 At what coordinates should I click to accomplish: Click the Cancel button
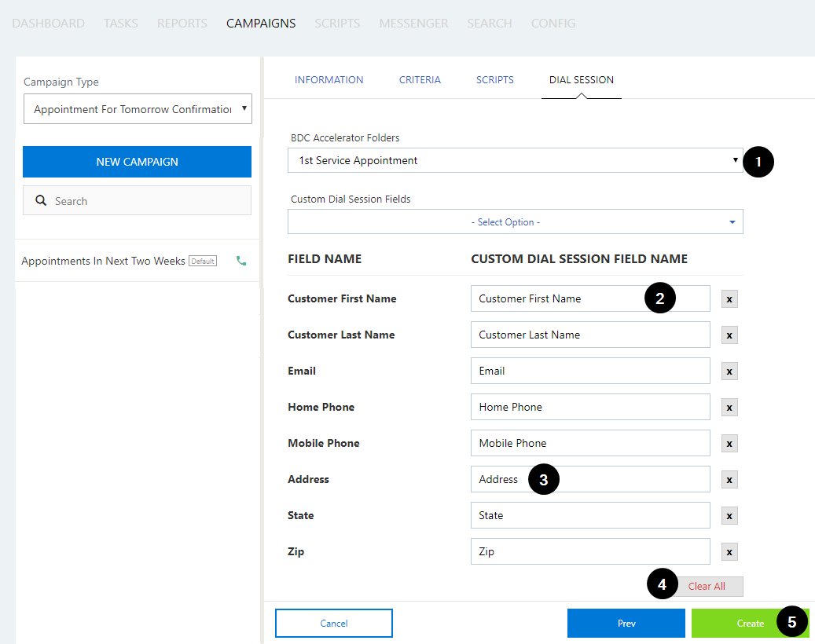[334, 624]
